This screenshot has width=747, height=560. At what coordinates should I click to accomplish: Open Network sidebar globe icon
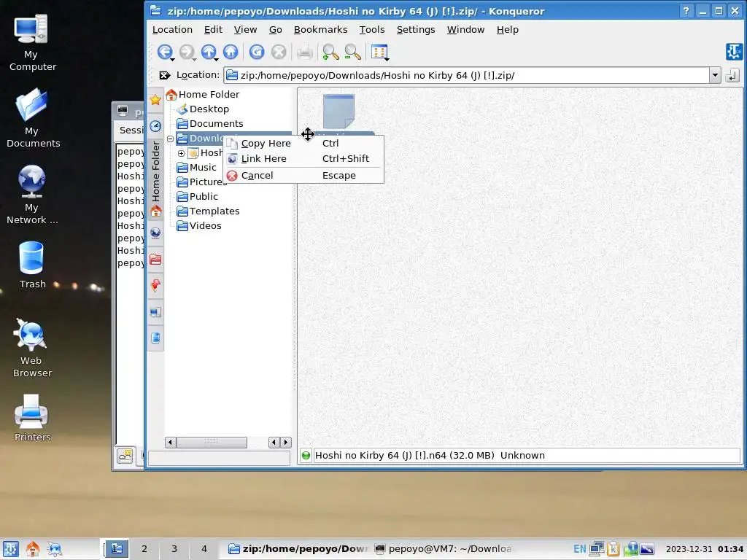point(155,233)
